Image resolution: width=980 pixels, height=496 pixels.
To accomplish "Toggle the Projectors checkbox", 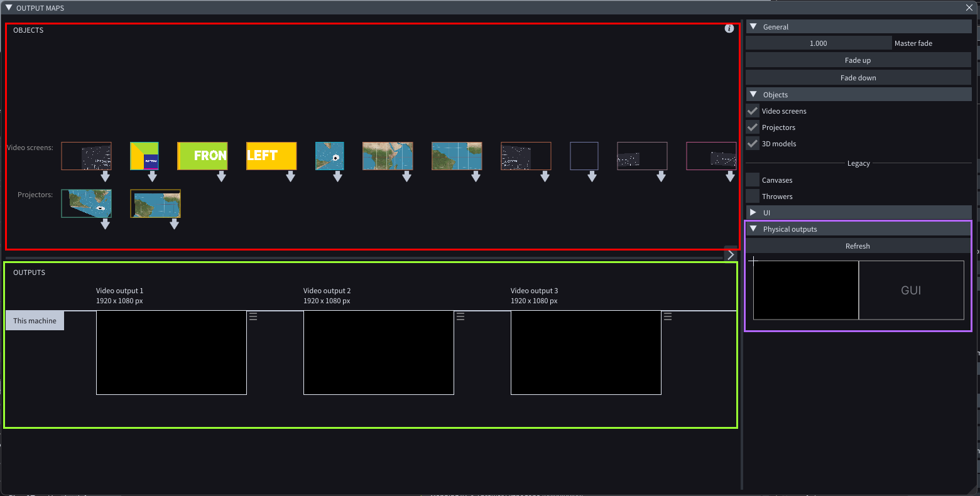I will point(753,127).
